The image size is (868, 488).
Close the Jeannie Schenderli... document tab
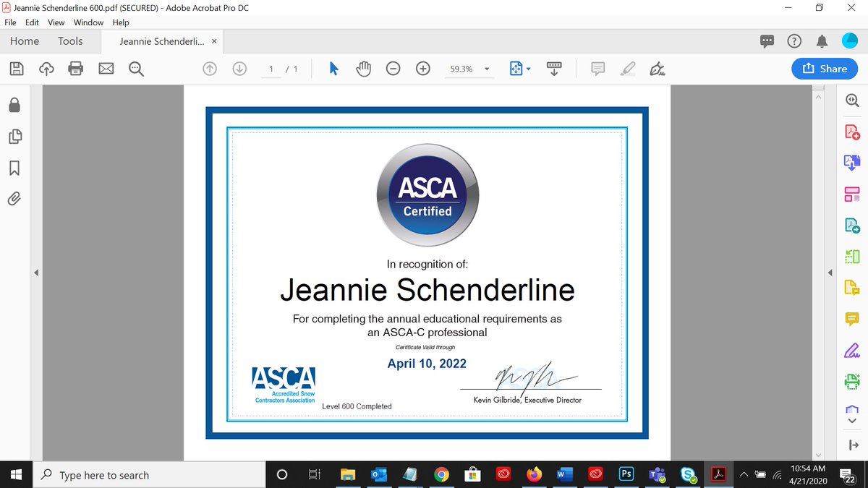pos(214,42)
